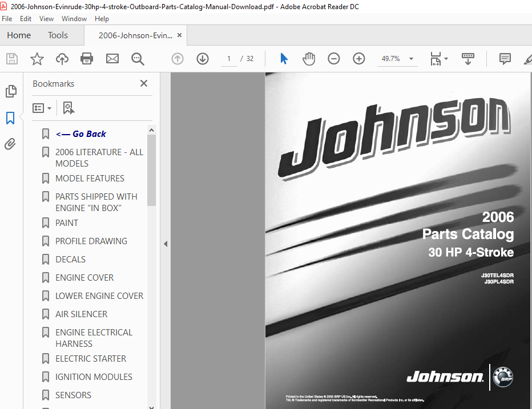Screen dimensions: 532x409
Task: Open page fit options dropdown arrow
Action: (446, 59)
